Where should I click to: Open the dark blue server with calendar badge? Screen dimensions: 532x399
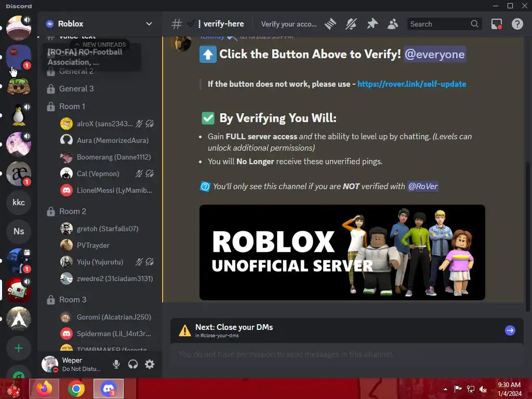tap(19, 261)
